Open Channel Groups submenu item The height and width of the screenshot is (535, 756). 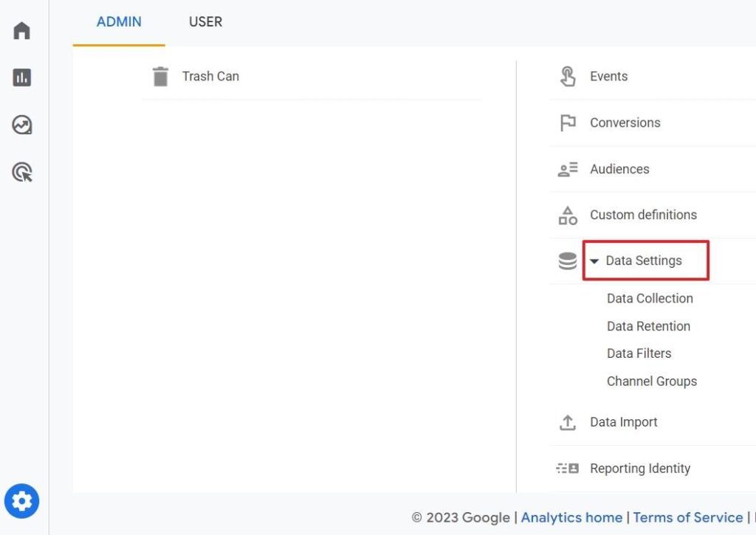pyautogui.click(x=651, y=382)
